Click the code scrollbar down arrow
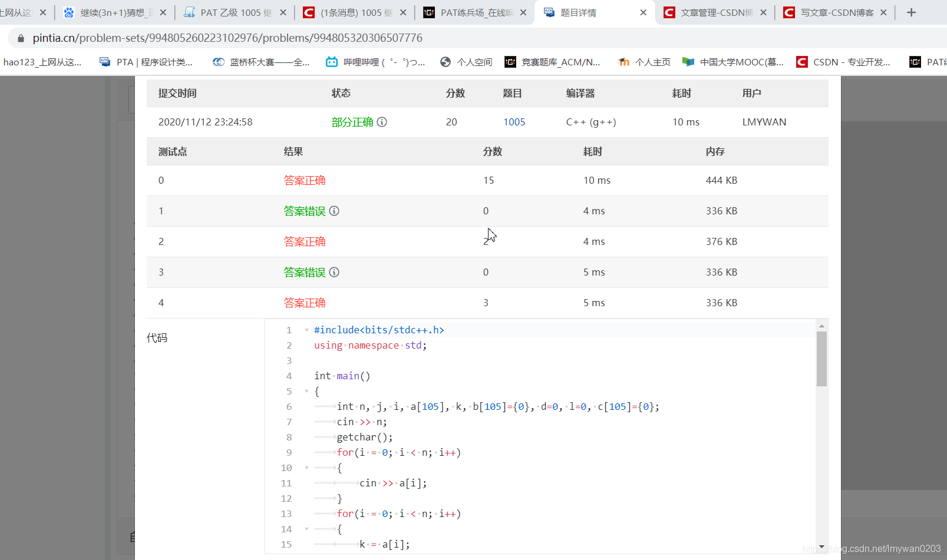The image size is (947, 560). [821, 547]
